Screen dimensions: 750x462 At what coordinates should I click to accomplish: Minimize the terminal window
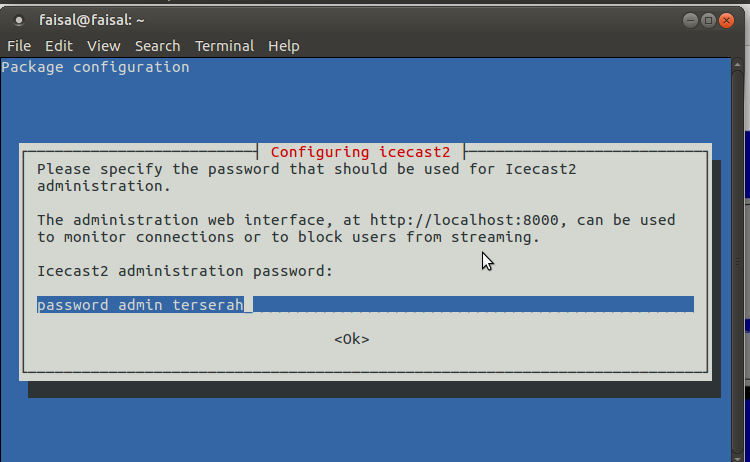(691, 19)
